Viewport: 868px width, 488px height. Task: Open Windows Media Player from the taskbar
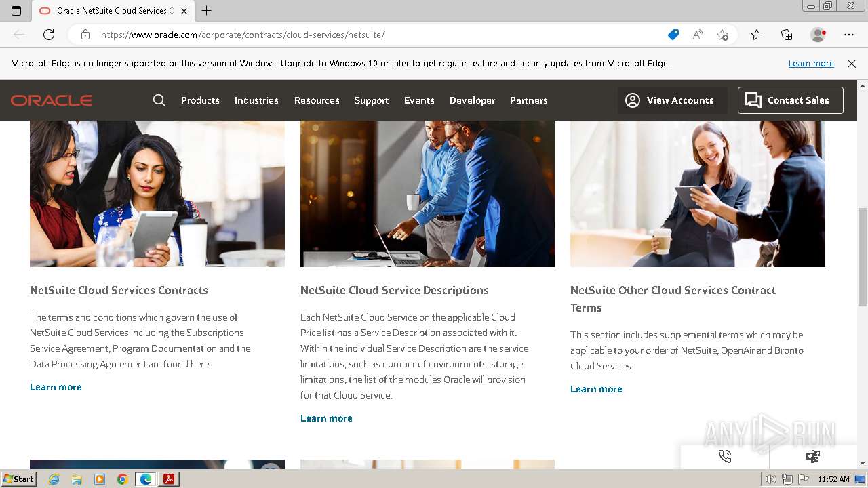100,479
